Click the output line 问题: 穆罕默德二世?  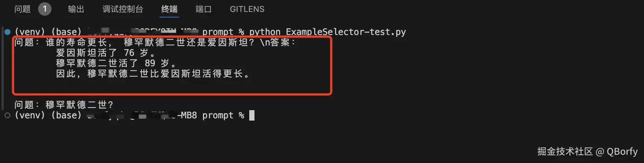64,105
